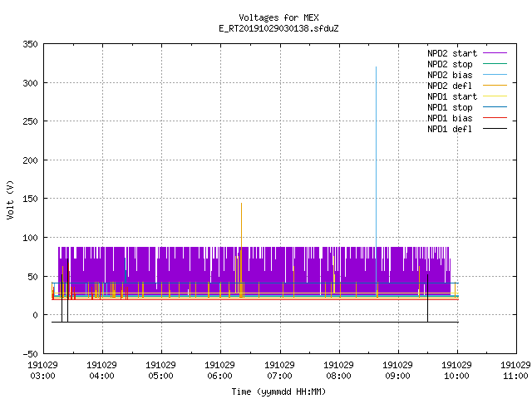Click the 'NPD1 defl' legend label
This screenshot has width=532, height=399.
[450, 130]
